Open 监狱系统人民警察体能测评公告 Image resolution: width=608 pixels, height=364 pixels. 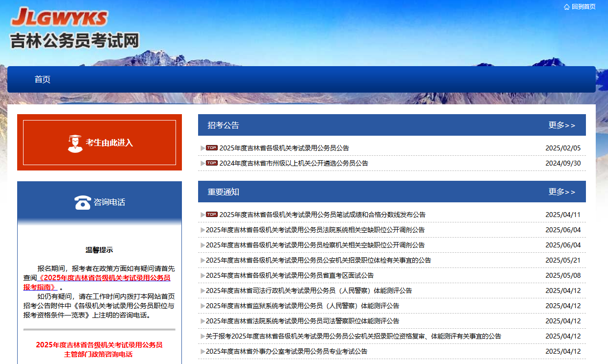[302, 306]
